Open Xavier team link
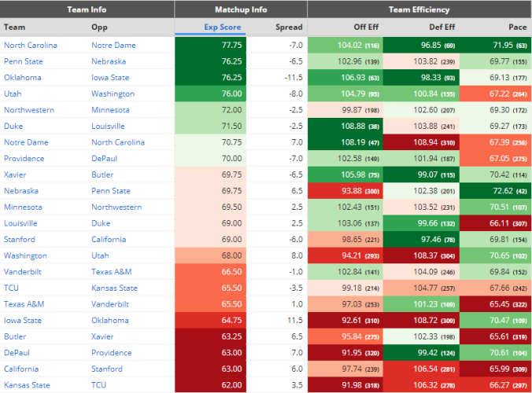This screenshot has height=393, width=532. tap(15, 174)
